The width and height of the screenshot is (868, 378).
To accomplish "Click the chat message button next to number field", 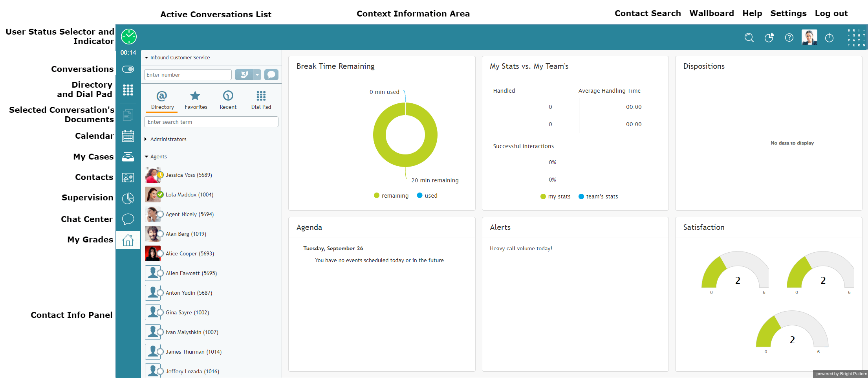I will coord(271,75).
